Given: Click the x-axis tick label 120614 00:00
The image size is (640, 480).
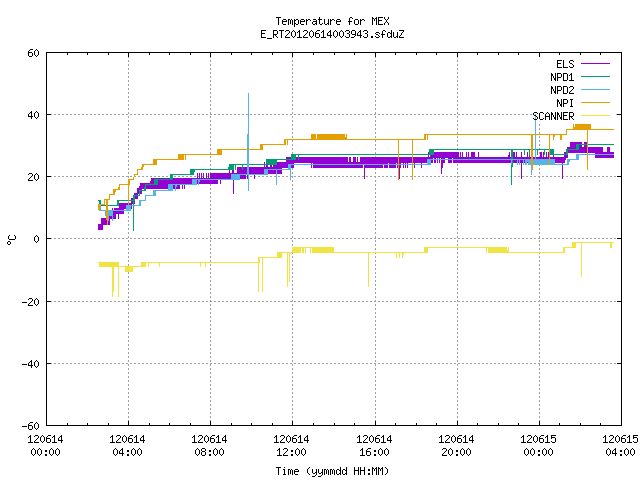Looking at the screenshot, I should tap(45, 446).
